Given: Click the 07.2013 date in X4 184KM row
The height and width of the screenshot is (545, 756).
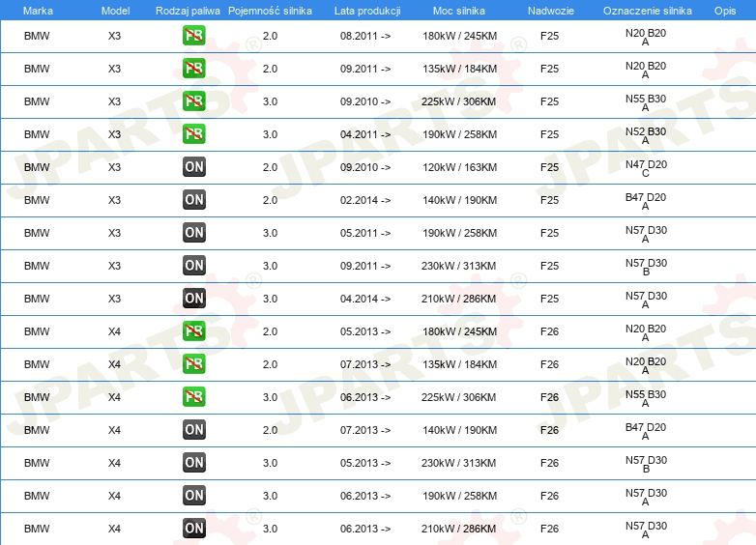Looking at the screenshot, I should click(365, 364).
